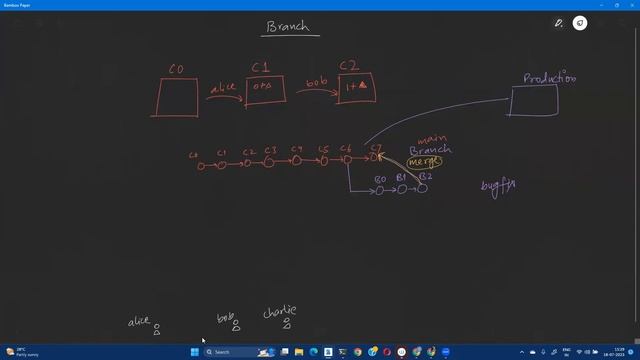The height and width of the screenshot is (360, 640).
Task: Open the red circular app on taskbar
Action: point(387,352)
